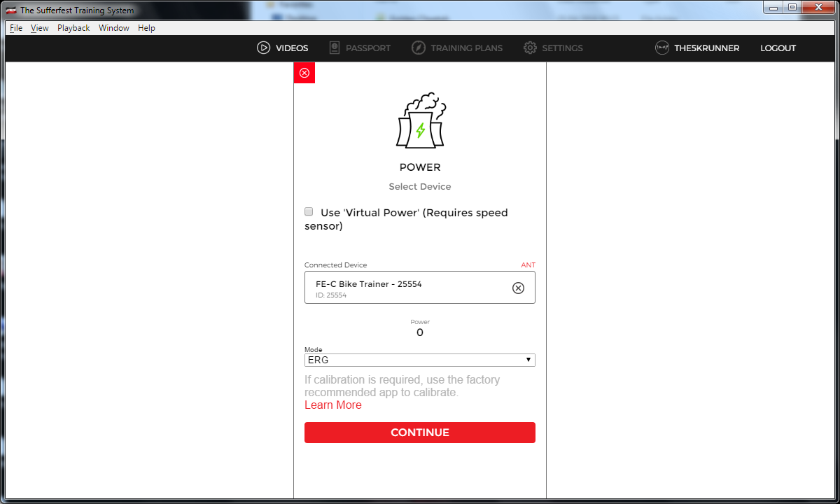The width and height of the screenshot is (840, 504).
Task: Go to the PASSPORT tab
Action: [x=368, y=48]
